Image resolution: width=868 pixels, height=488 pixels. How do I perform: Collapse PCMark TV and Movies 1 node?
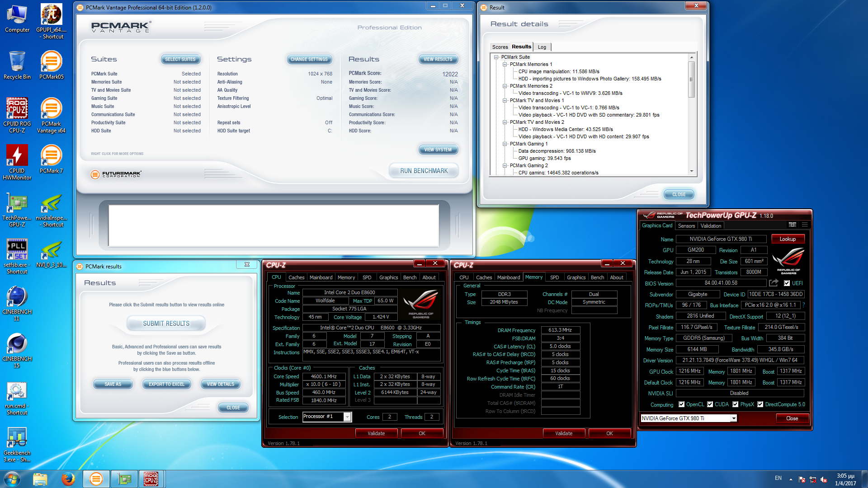click(x=505, y=100)
